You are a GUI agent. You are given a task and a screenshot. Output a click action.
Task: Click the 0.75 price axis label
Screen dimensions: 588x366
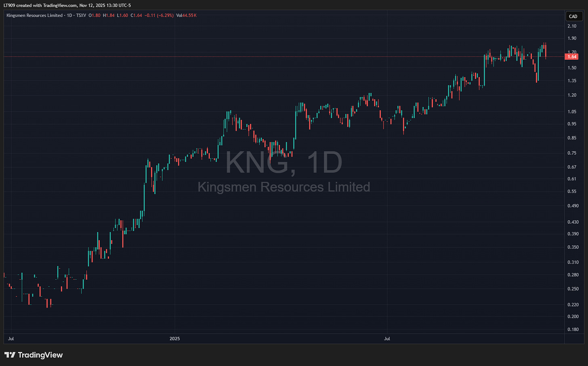(572, 153)
